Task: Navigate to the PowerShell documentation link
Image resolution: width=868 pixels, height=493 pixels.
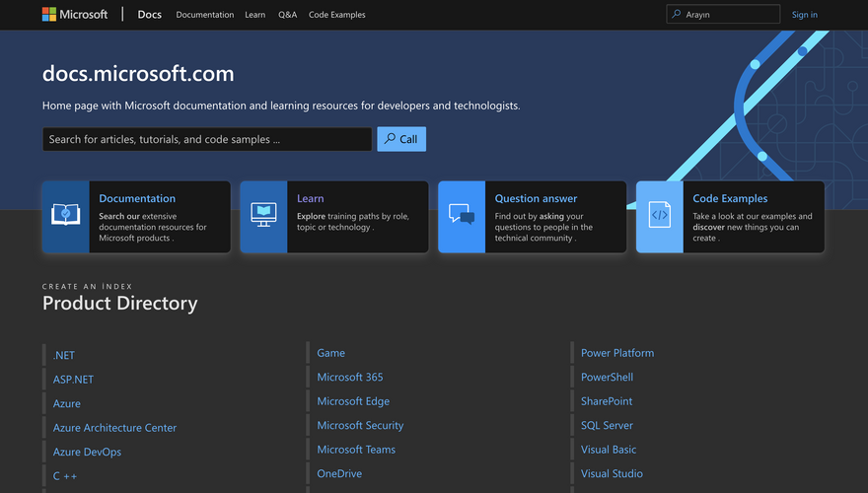Action: (607, 377)
